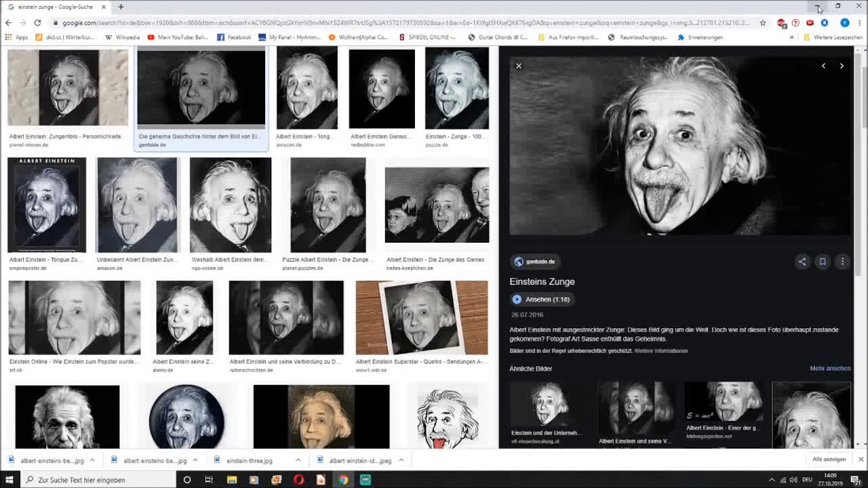Open File Explorer from the taskbar
The width and height of the screenshot is (868, 488).
[232, 480]
